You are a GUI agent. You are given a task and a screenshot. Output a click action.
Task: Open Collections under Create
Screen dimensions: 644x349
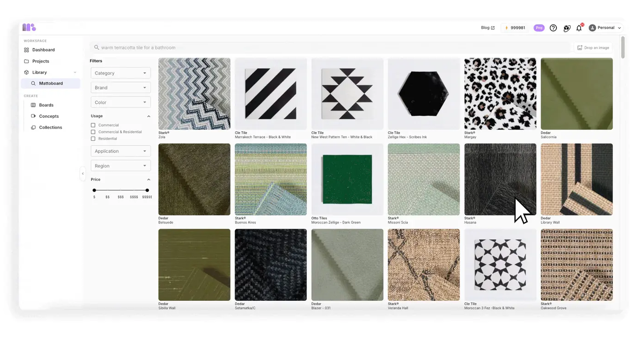click(51, 127)
